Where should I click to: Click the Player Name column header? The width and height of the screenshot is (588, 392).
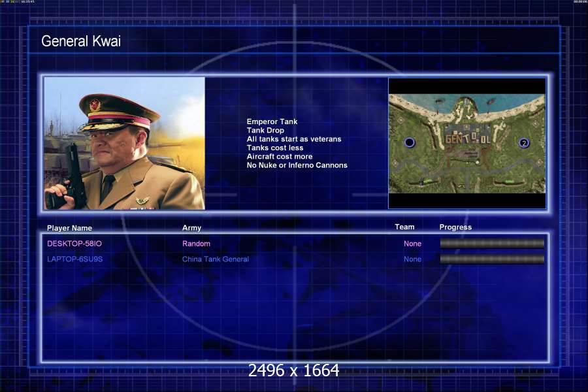pos(69,228)
